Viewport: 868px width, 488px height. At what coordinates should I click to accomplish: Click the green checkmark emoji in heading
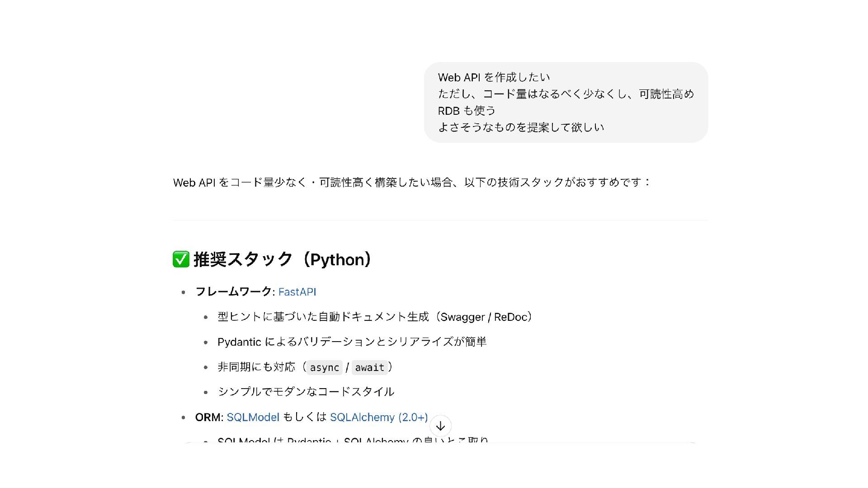click(181, 259)
